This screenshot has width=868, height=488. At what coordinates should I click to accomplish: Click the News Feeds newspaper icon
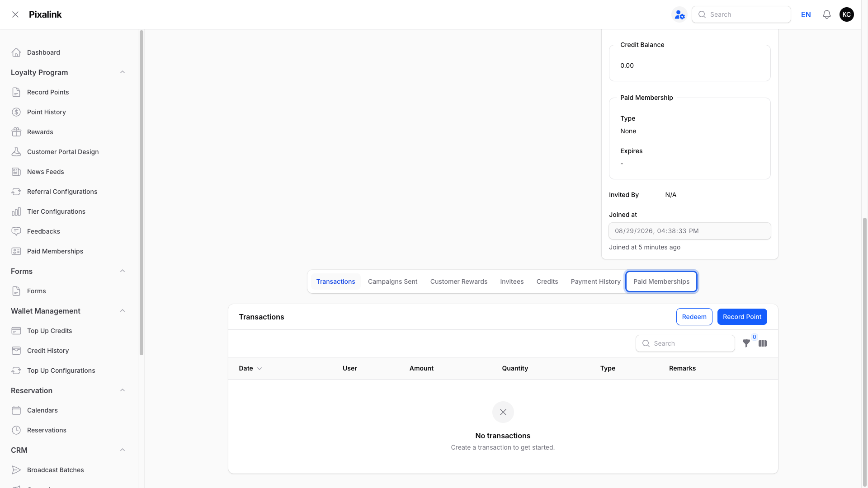coord(16,172)
